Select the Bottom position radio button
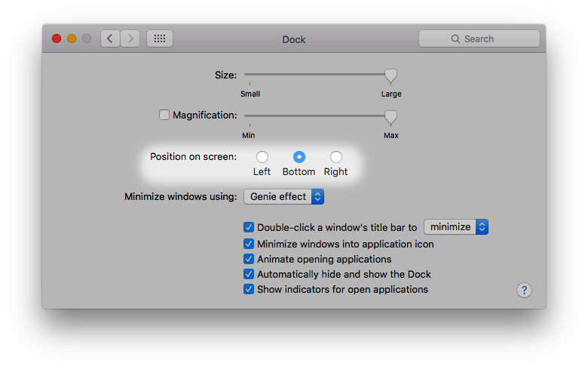The image size is (588, 369). tap(299, 157)
